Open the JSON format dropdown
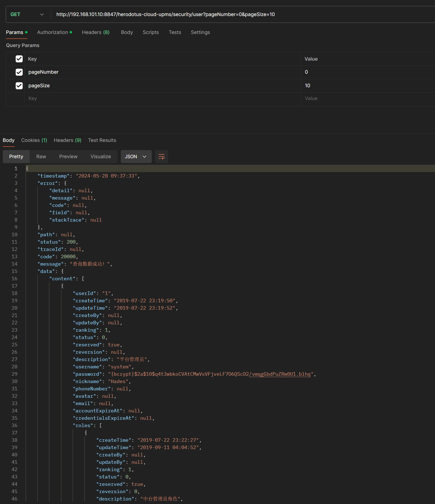 [136, 157]
